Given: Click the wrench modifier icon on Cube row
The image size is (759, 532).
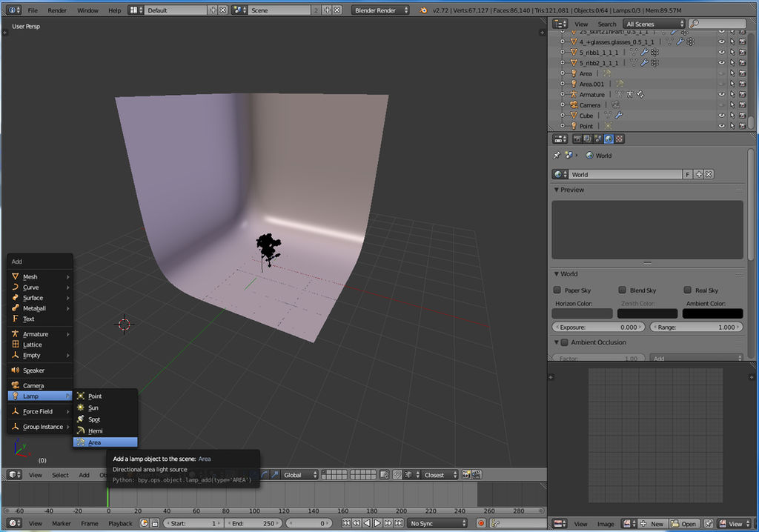Looking at the screenshot, I should pyautogui.click(x=619, y=115).
